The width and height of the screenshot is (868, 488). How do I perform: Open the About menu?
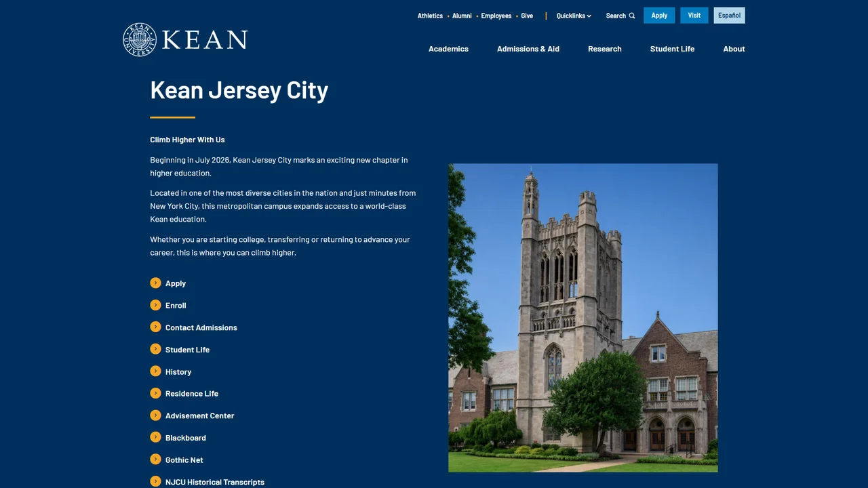pos(734,49)
